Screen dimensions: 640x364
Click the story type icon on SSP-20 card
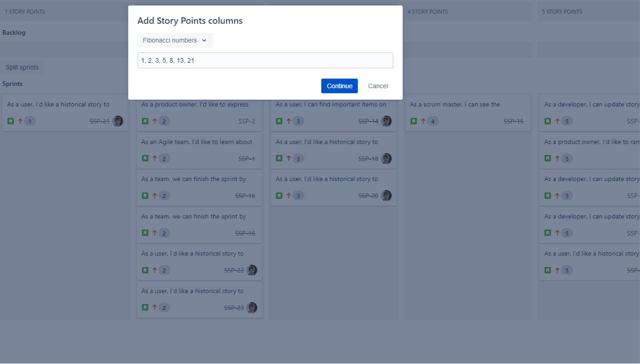coord(279,196)
